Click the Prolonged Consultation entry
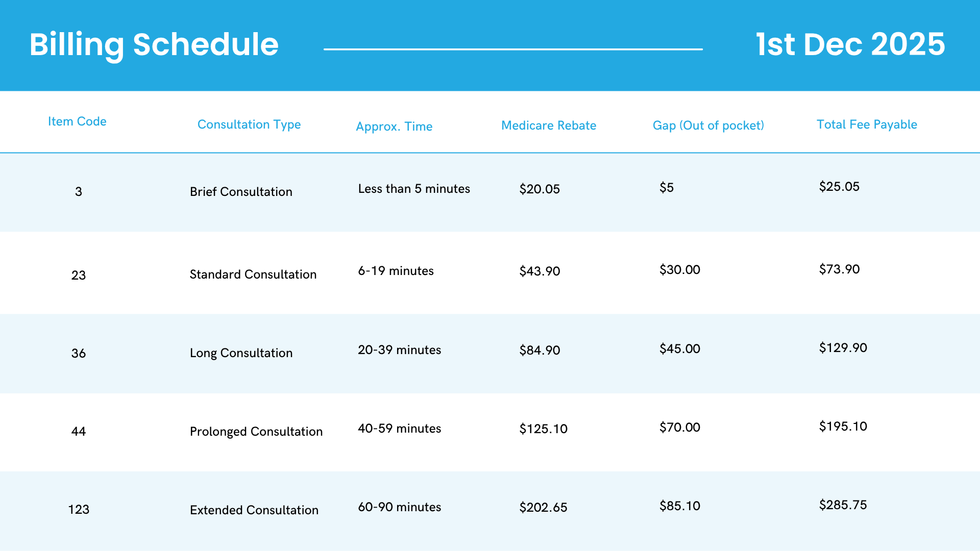 click(256, 432)
